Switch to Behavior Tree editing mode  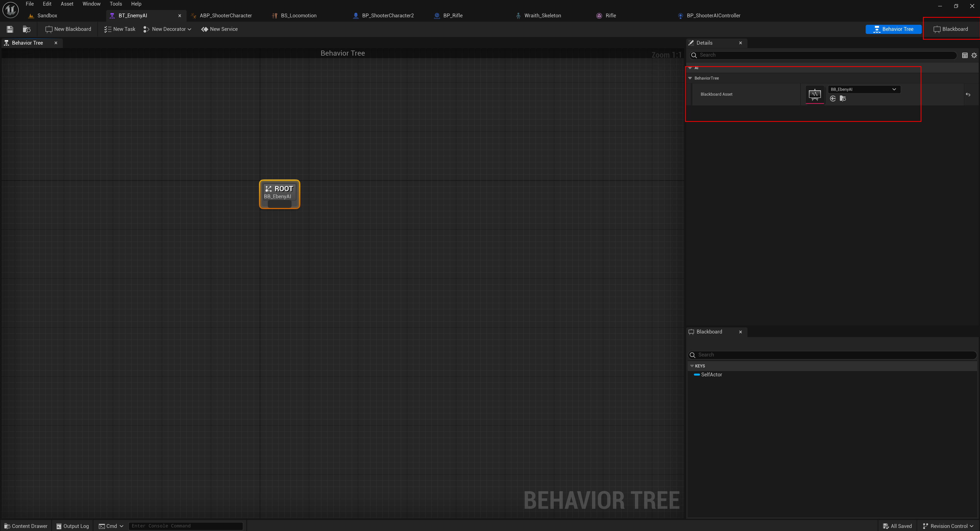pyautogui.click(x=893, y=29)
